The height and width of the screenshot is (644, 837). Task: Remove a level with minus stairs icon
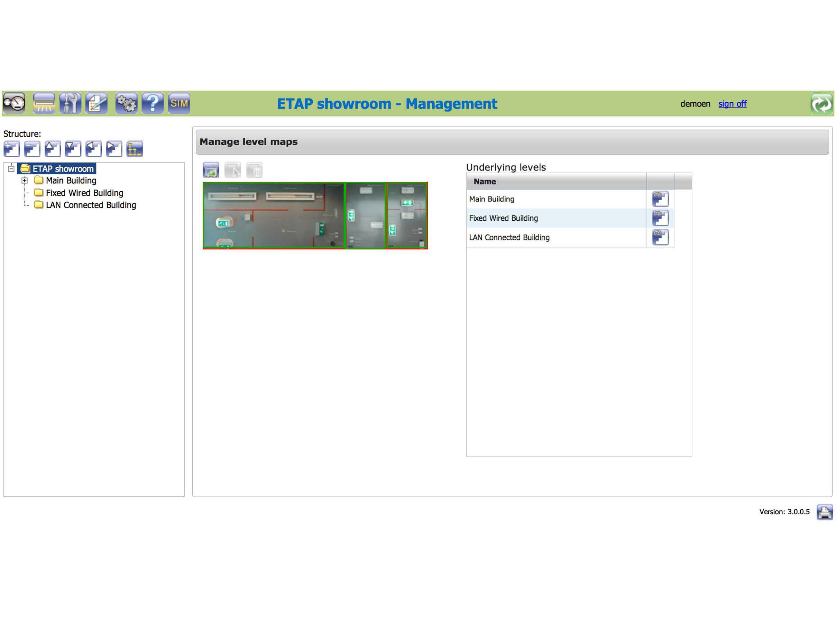(32, 149)
